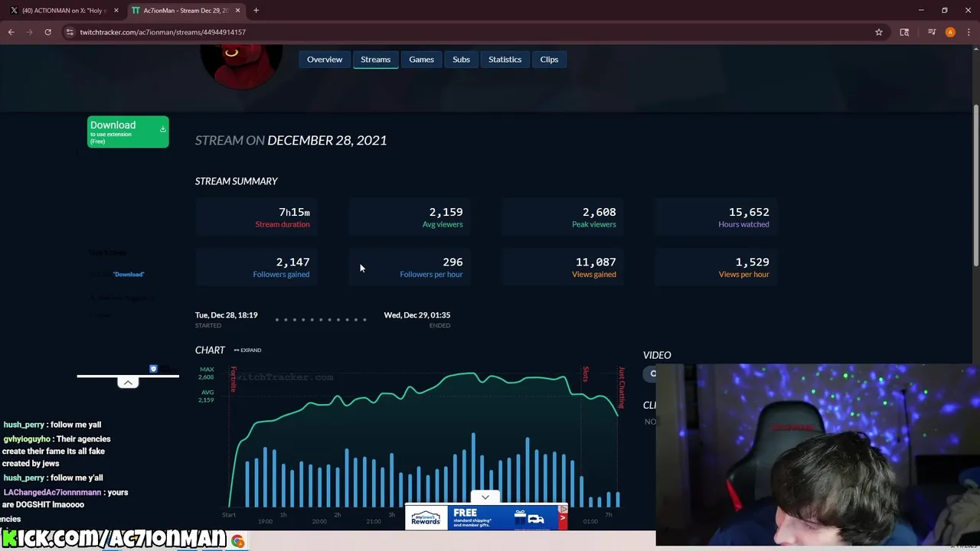980x551 pixels.
Task: Click the Fortnite marker on the chart
Action: (234, 379)
